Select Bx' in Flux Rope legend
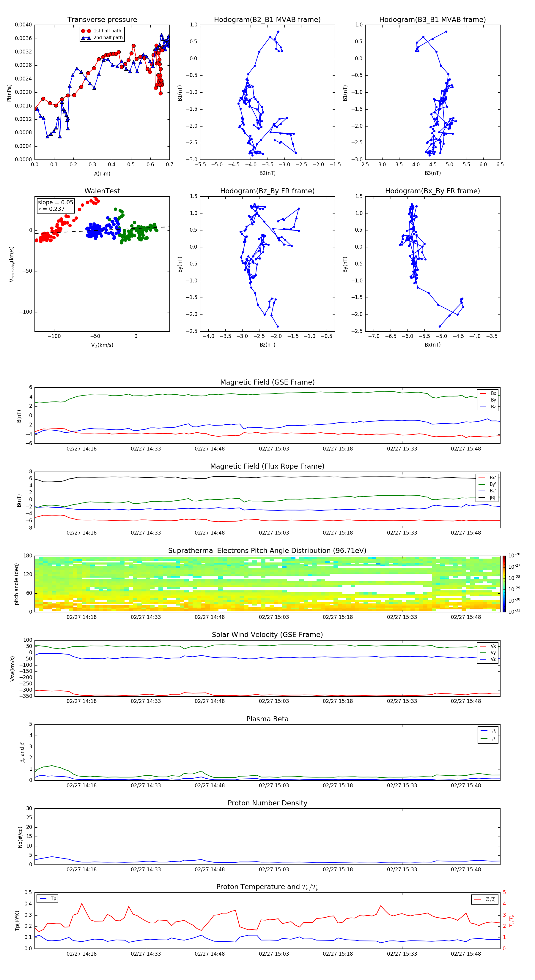Image resolution: width=535 pixels, height=980 pixels. pyautogui.click(x=487, y=478)
